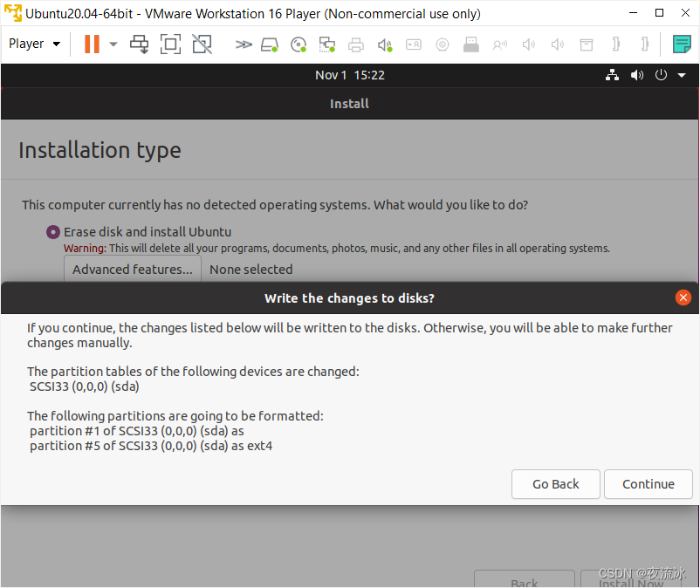This screenshot has height=588, width=700.
Task: Click 'partition #1 of SCSI33' line
Action: pos(137,431)
